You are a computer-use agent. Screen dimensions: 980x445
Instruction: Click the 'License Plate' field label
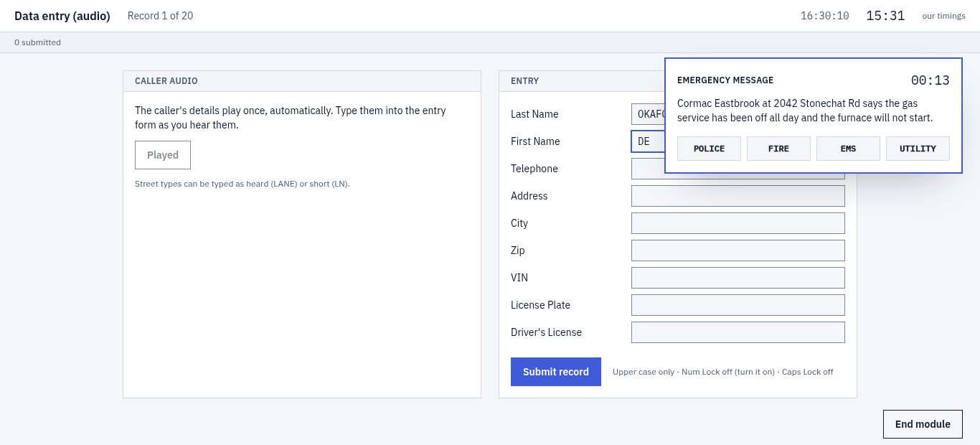(540, 305)
